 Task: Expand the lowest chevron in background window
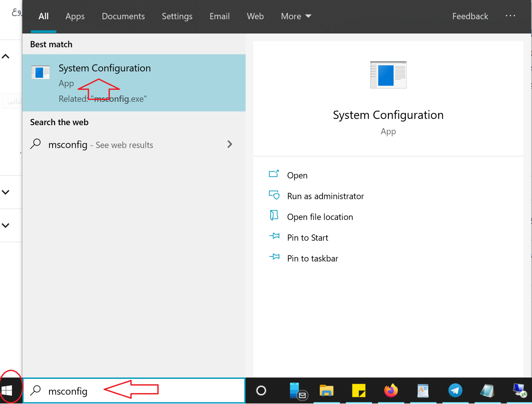point(6,225)
